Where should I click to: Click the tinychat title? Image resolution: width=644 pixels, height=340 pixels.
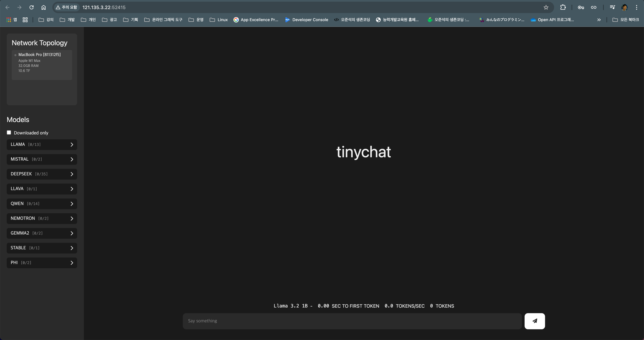(363, 152)
